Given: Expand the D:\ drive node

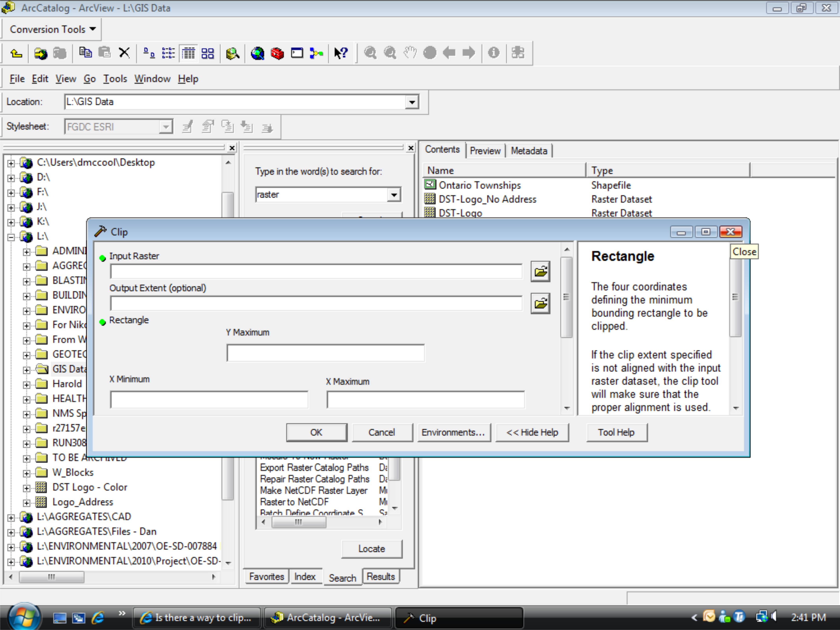Looking at the screenshot, I should point(11,178).
